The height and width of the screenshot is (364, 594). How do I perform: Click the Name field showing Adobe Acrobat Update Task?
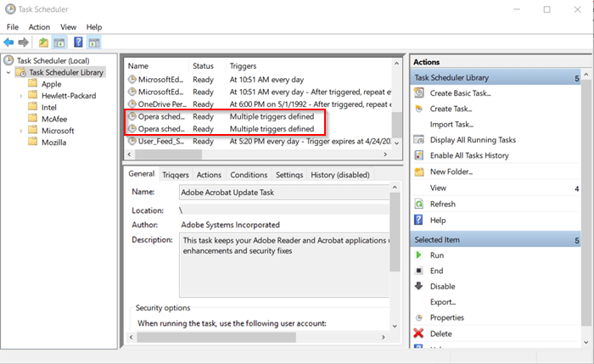284,193
